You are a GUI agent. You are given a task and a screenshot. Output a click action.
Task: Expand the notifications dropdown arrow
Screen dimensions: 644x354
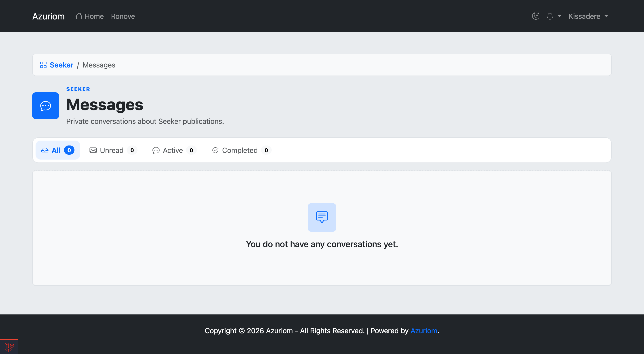[x=559, y=16]
